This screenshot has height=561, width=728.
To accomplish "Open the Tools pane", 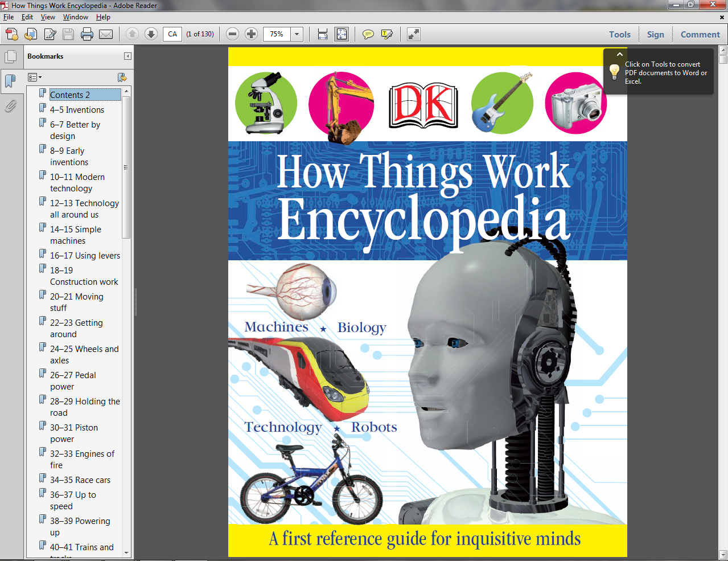I will point(620,34).
